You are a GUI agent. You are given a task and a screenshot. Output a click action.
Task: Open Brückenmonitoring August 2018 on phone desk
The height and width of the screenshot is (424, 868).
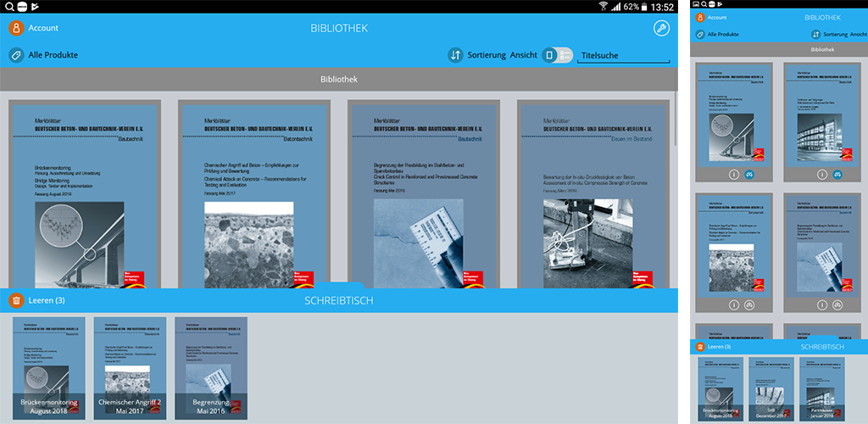(721, 389)
